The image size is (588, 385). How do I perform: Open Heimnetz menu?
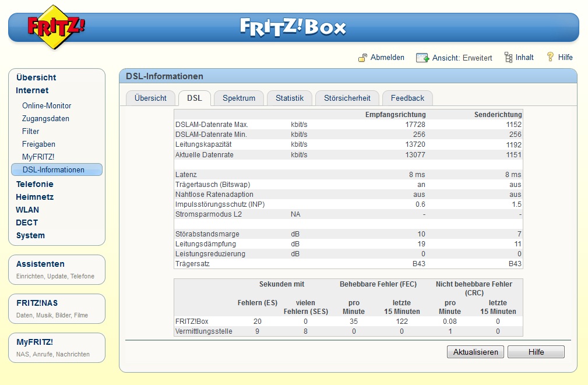tap(34, 197)
